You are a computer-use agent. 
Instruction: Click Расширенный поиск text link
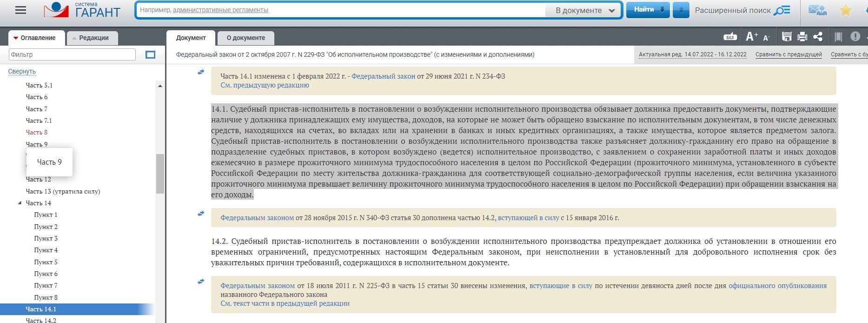click(x=733, y=10)
